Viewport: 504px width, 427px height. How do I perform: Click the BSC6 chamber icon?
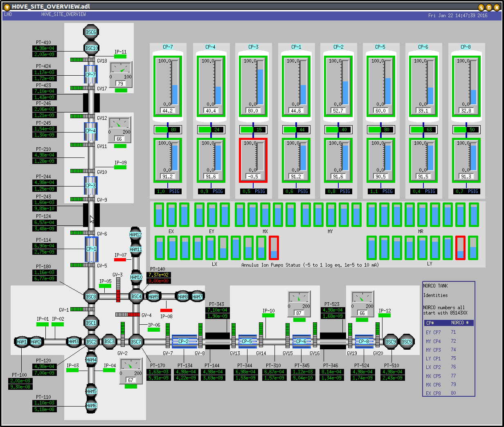point(91,32)
